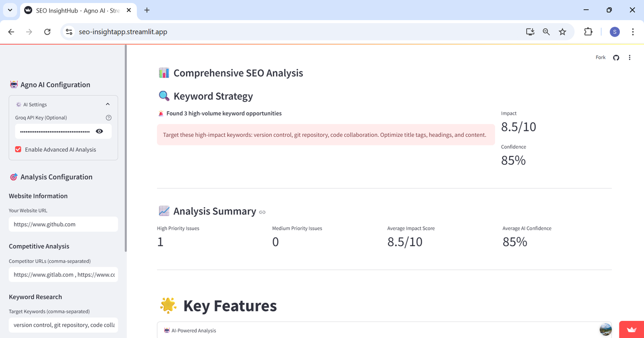Image resolution: width=644 pixels, height=338 pixels.
Task: Collapse the AI Settings expander
Action: tap(63, 105)
